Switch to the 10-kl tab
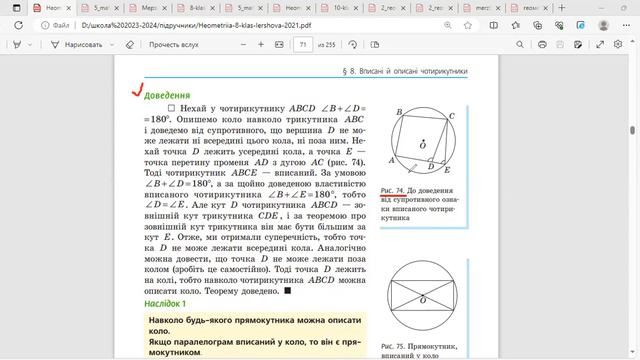The width and height of the screenshot is (640, 360). (340, 8)
